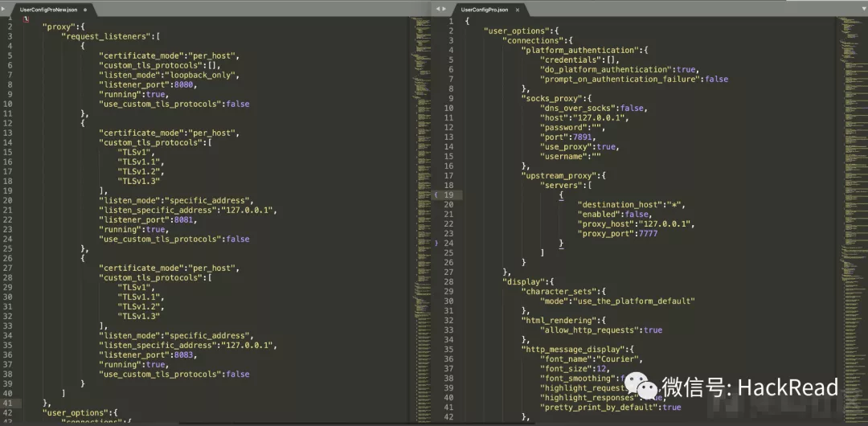Click the listener_port value 8083

tap(186, 355)
